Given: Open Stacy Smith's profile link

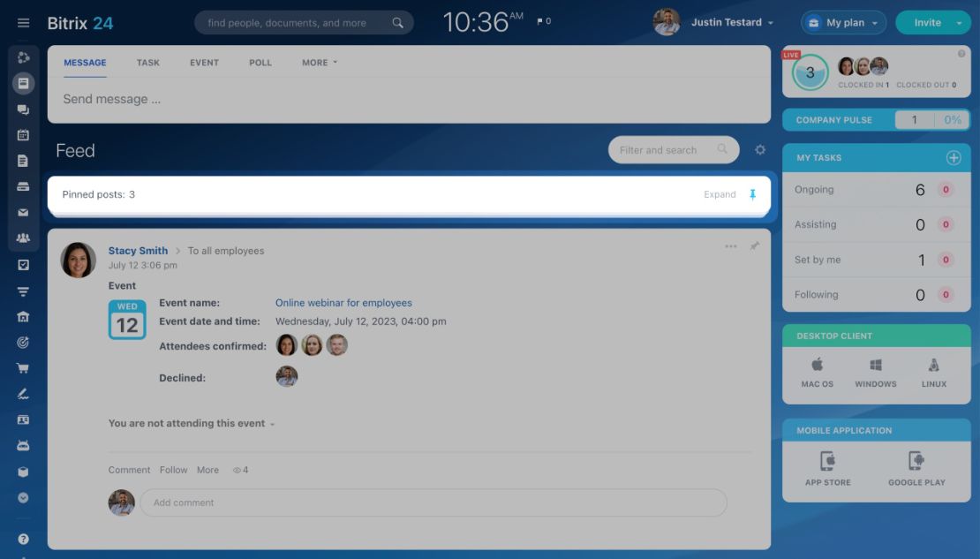Looking at the screenshot, I should point(138,251).
